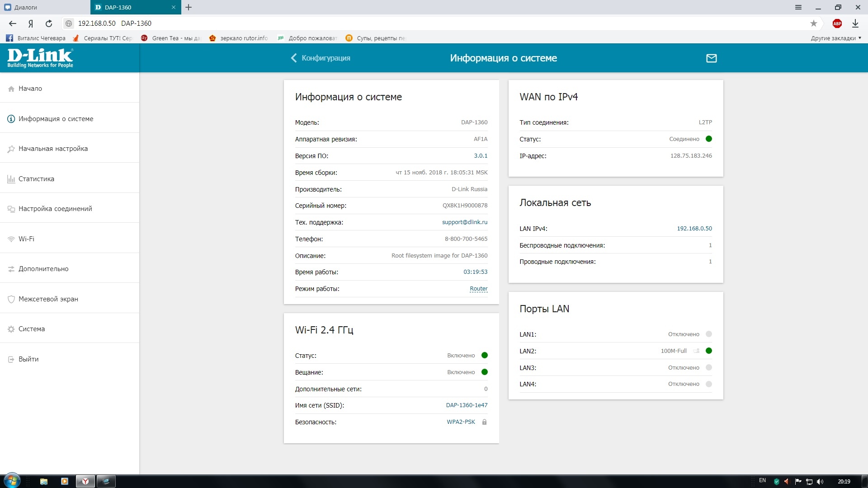Click the Wi-Fi security lock icon

click(484, 422)
